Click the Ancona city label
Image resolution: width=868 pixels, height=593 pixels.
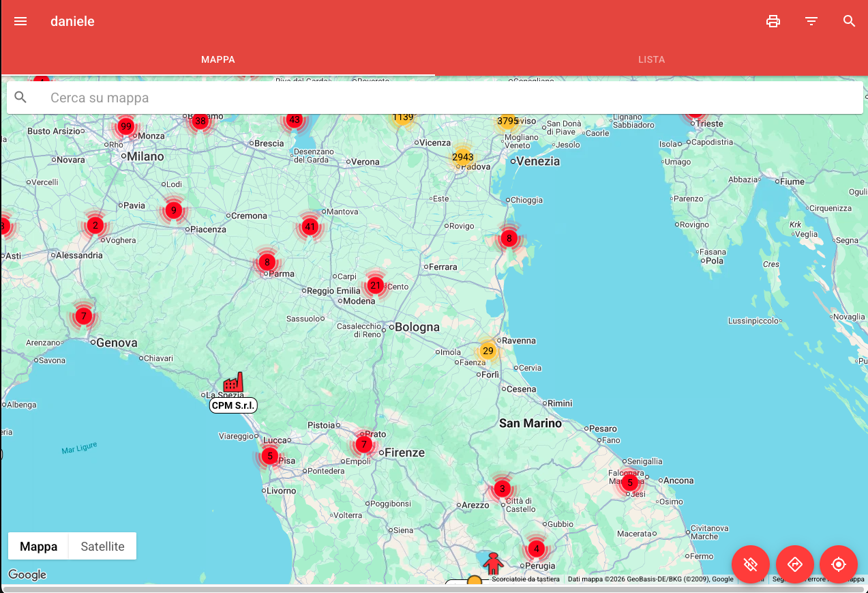pyautogui.click(x=678, y=480)
